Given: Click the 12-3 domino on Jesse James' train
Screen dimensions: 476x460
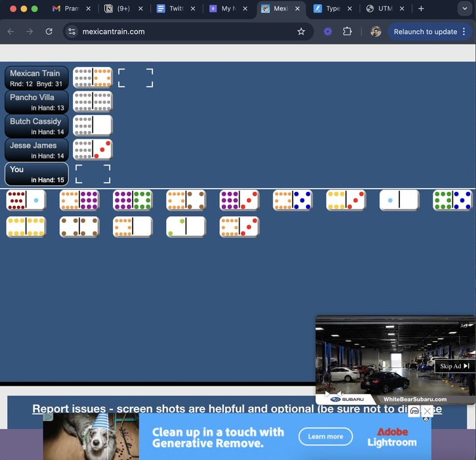Looking at the screenshot, I should (93, 149).
